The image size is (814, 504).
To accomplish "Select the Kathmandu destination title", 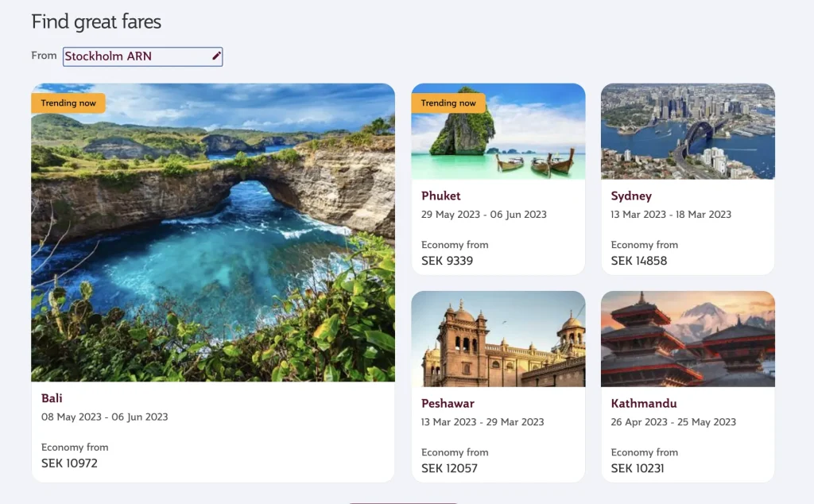I will (x=644, y=403).
